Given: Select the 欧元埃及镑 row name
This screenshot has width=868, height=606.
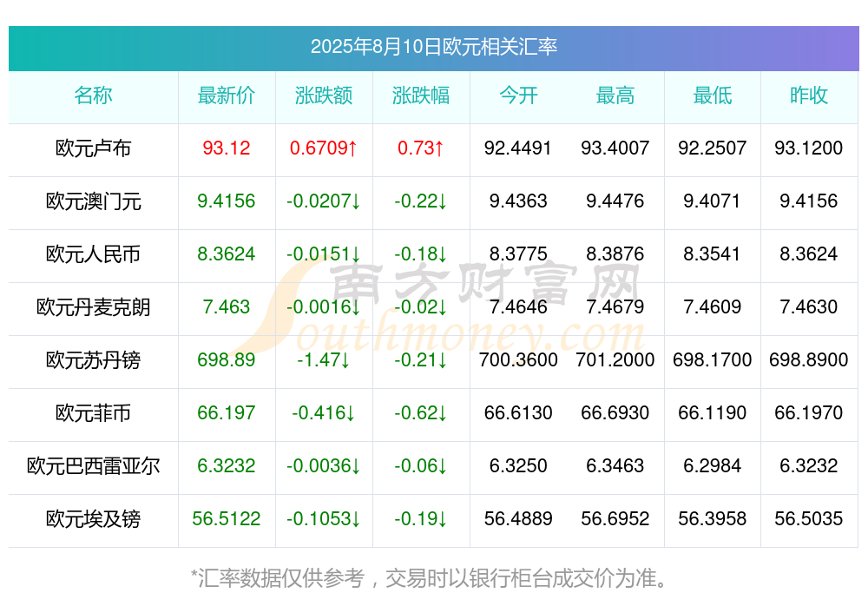Looking at the screenshot, I should coord(93,519).
